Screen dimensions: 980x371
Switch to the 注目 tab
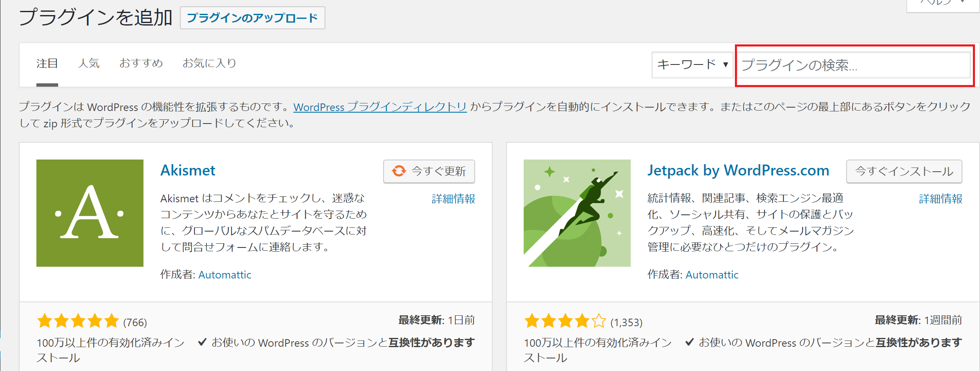tap(47, 64)
